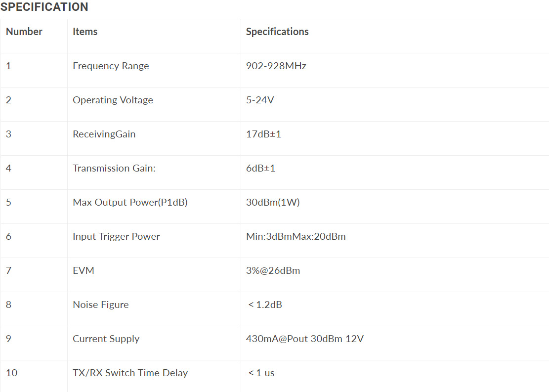Select the Input Trigger Power label
The width and height of the screenshot is (549, 392).
(116, 236)
